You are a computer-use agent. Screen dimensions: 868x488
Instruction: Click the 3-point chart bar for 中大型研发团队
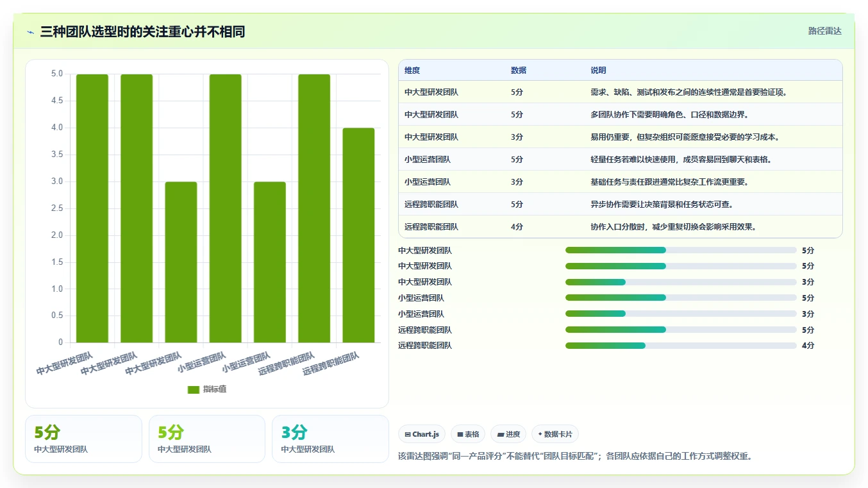tap(181, 262)
